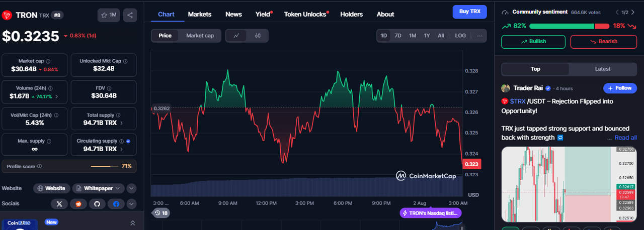The height and width of the screenshot is (230, 644).
Task: Show info tooltip for Profile score
Action: point(40,166)
